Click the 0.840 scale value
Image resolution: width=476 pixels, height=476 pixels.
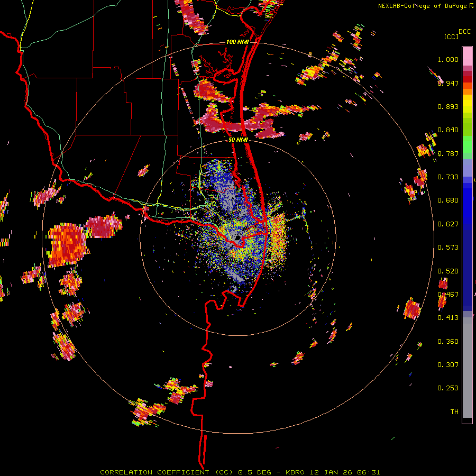click(448, 130)
